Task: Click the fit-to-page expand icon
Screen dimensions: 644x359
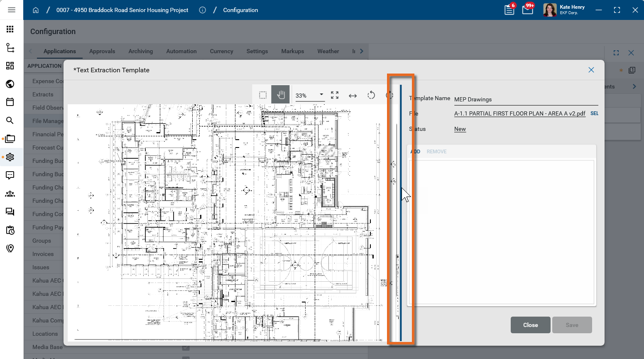Action: coord(335,95)
